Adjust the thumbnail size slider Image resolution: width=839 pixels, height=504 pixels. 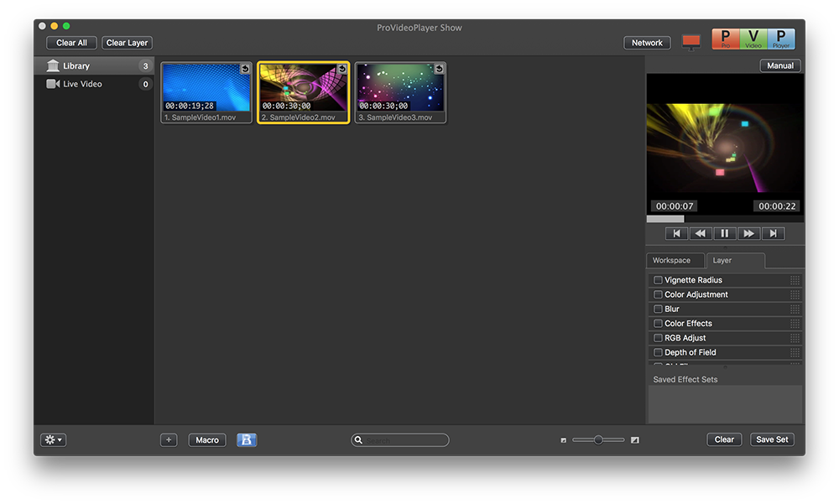pos(598,439)
